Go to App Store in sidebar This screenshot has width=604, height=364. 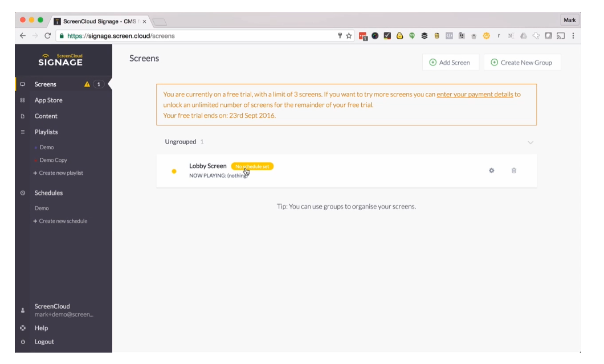(48, 100)
